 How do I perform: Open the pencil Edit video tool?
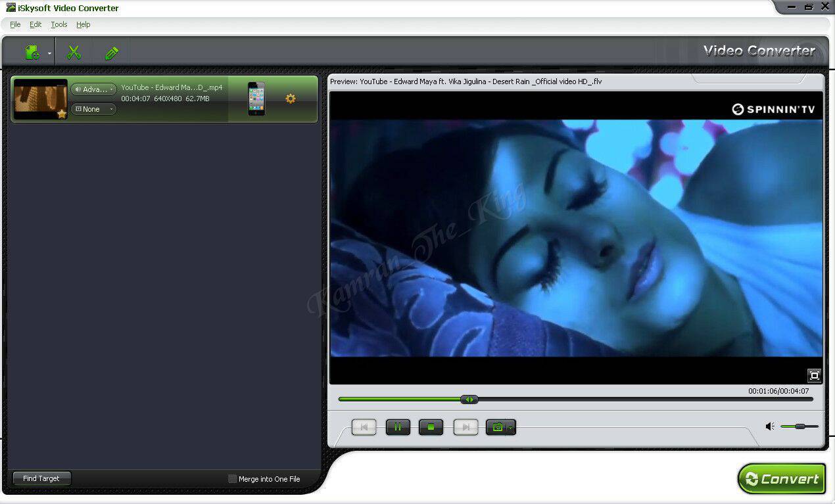point(112,53)
